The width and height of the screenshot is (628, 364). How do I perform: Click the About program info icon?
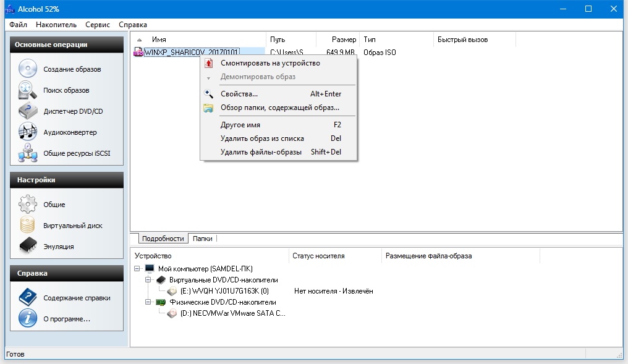(28, 319)
